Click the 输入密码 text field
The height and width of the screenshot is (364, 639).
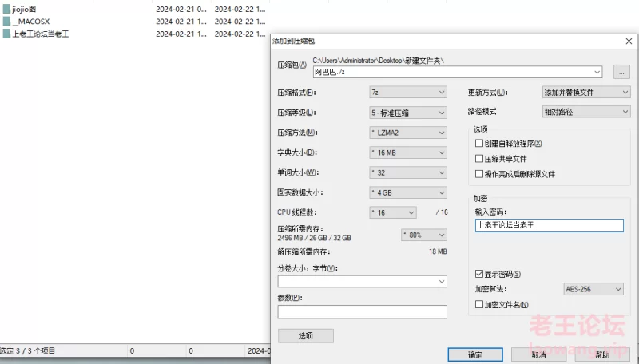548,225
